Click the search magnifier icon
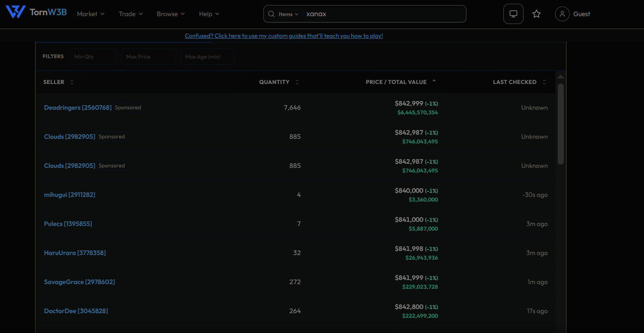 point(271,14)
